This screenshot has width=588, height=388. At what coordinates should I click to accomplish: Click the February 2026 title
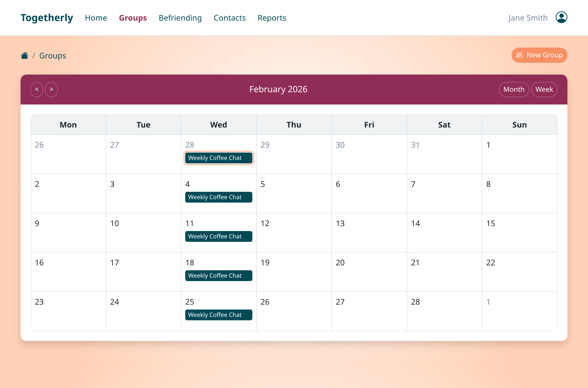click(x=278, y=89)
